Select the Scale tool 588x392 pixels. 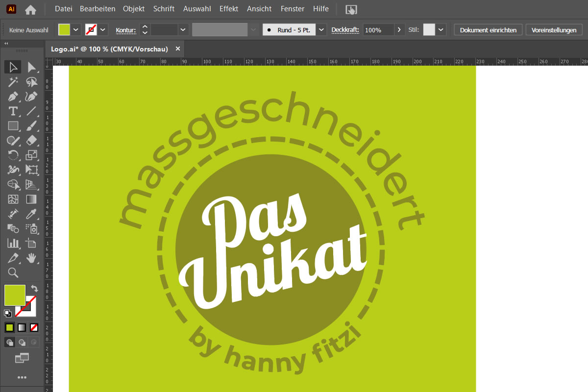32,155
